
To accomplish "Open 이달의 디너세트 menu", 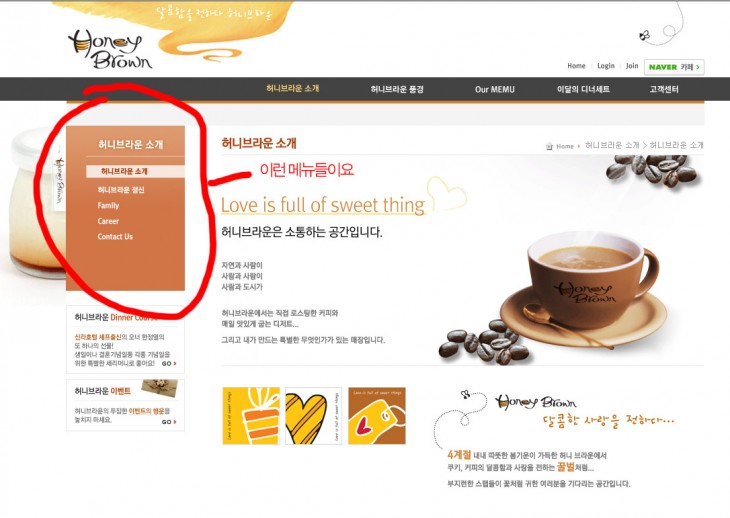I will pyautogui.click(x=583, y=89).
